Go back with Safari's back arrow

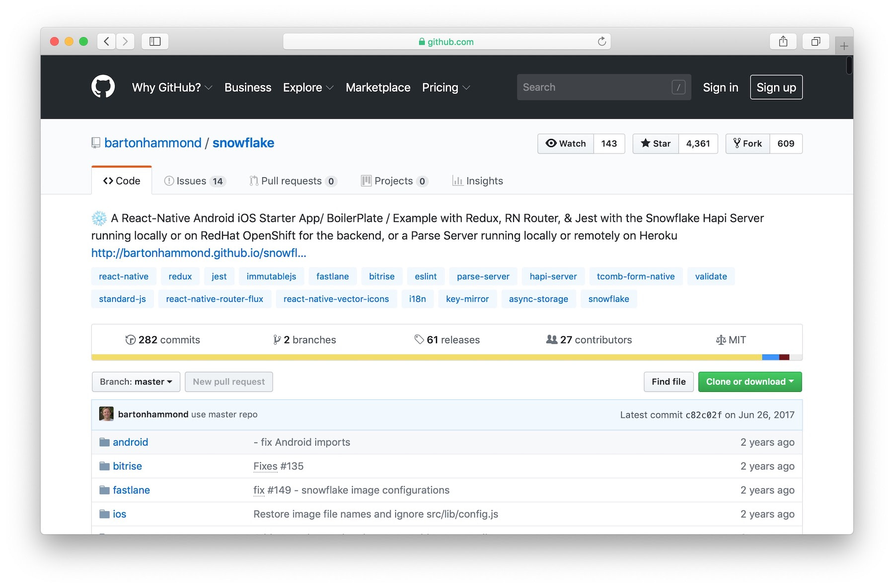coord(106,41)
